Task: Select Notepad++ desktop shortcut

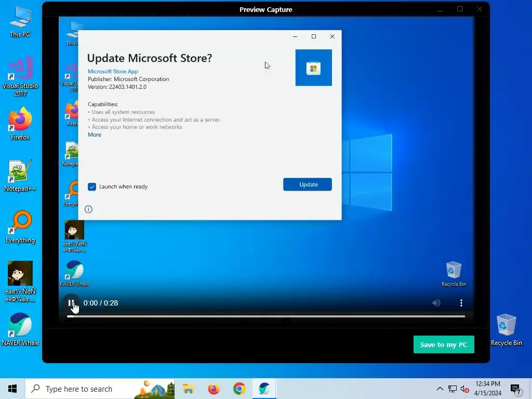Action: pyautogui.click(x=20, y=176)
